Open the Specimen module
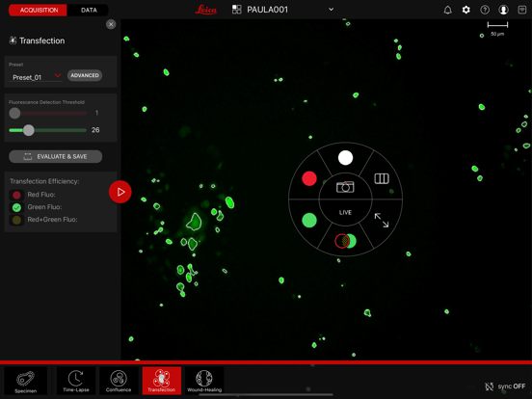This screenshot has width=532, height=399. click(x=26, y=381)
